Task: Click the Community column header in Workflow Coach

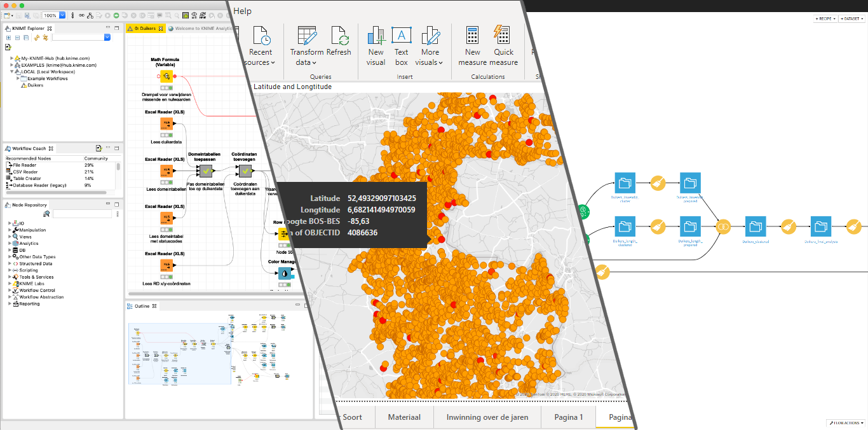Action: (96, 158)
